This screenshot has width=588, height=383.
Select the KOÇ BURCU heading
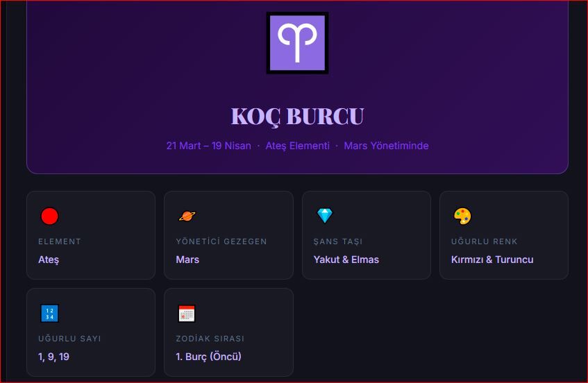(297, 117)
